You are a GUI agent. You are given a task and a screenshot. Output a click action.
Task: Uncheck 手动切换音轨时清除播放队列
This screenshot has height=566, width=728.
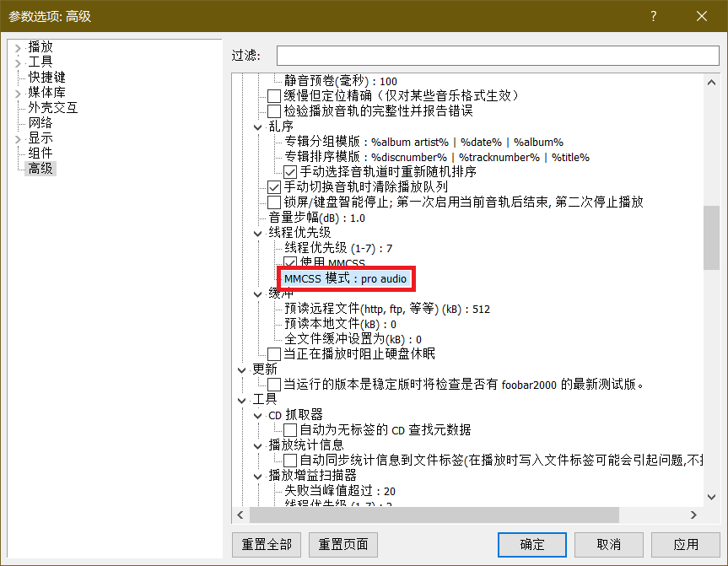point(274,187)
